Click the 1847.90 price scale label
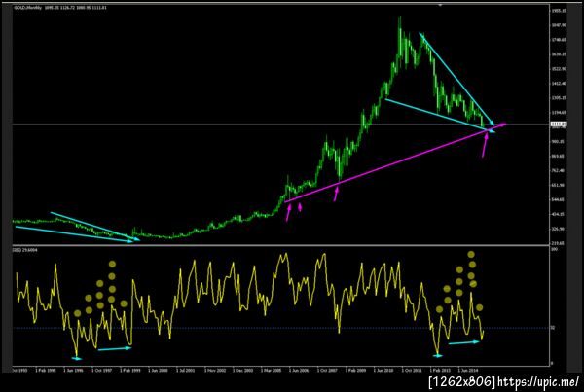584x392 pixels. point(560,25)
